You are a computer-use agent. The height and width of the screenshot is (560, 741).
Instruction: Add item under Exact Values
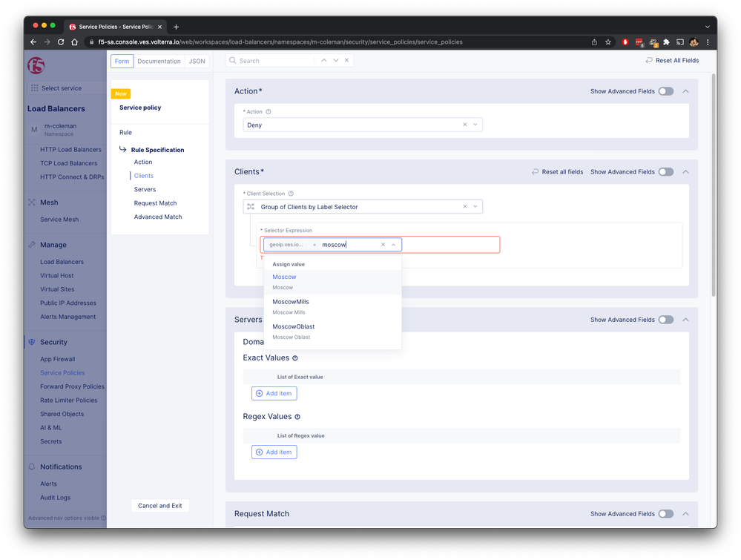coord(274,393)
